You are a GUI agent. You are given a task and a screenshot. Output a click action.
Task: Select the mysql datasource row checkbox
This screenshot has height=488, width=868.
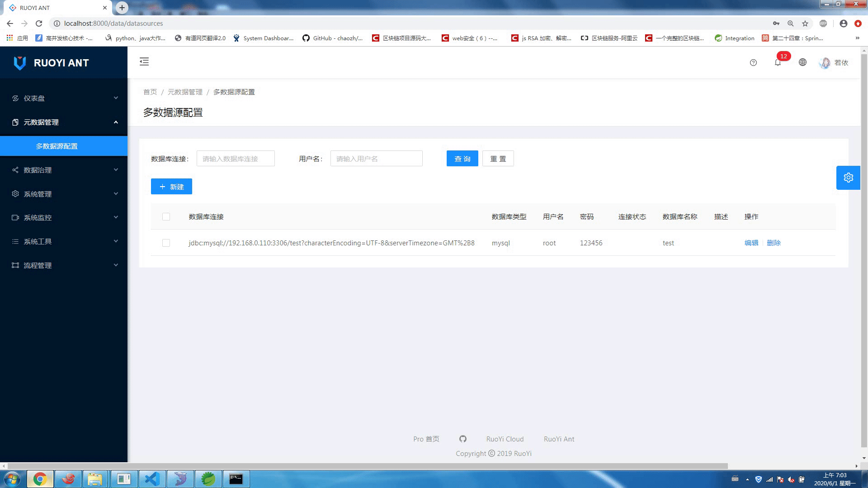166,243
